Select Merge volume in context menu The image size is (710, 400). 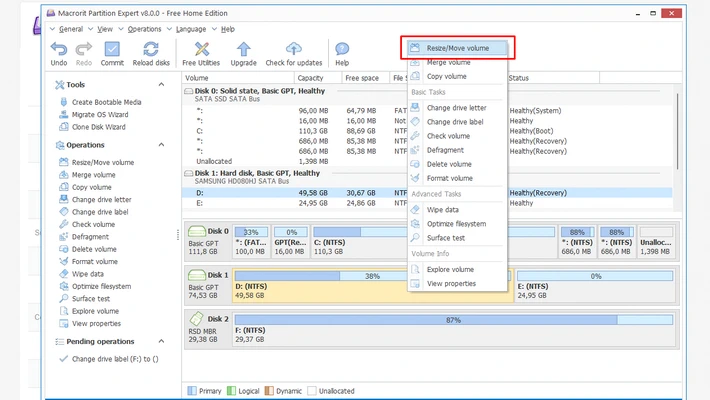click(x=457, y=63)
